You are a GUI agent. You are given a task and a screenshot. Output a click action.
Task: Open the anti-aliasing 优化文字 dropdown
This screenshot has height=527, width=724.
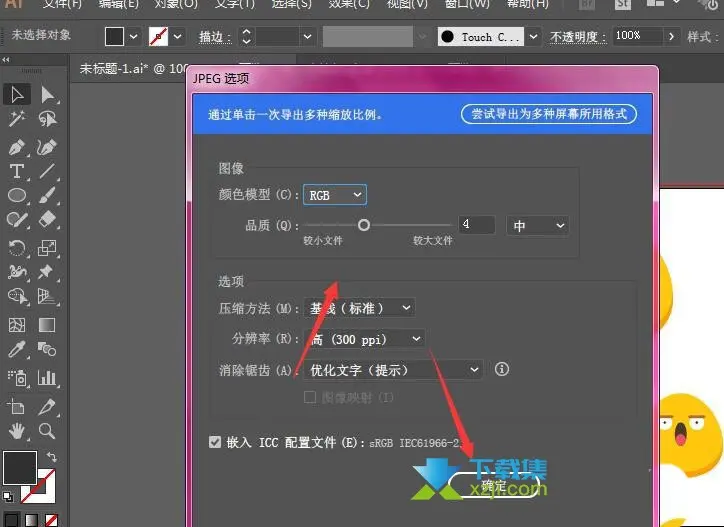tap(393, 370)
